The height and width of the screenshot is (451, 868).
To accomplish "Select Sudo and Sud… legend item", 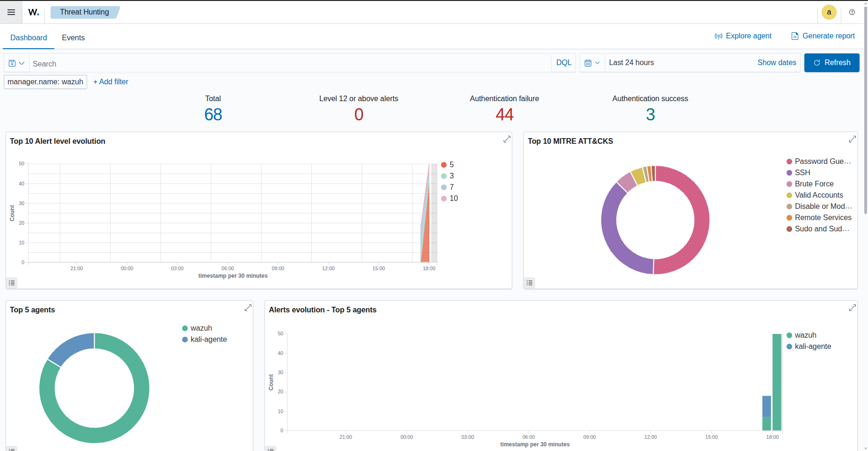I will [x=818, y=229].
